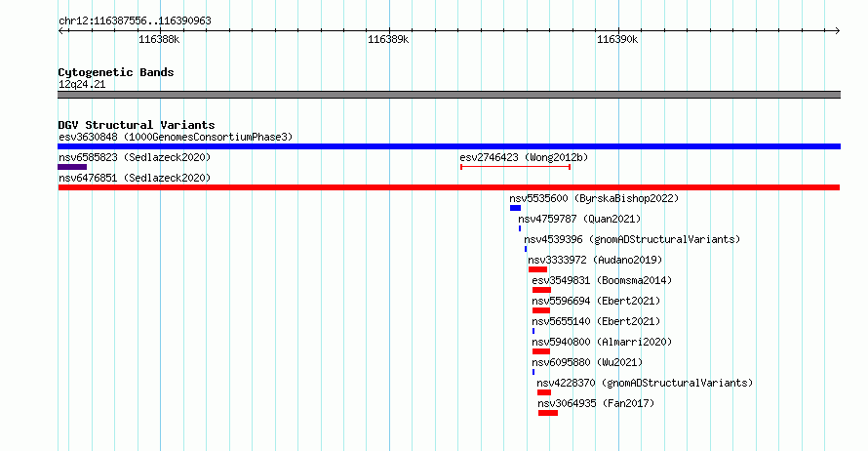Image resolution: width=868 pixels, height=451 pixels.
Task: Select the nsv5596694 red variant block
Action: tap(541, 310)
